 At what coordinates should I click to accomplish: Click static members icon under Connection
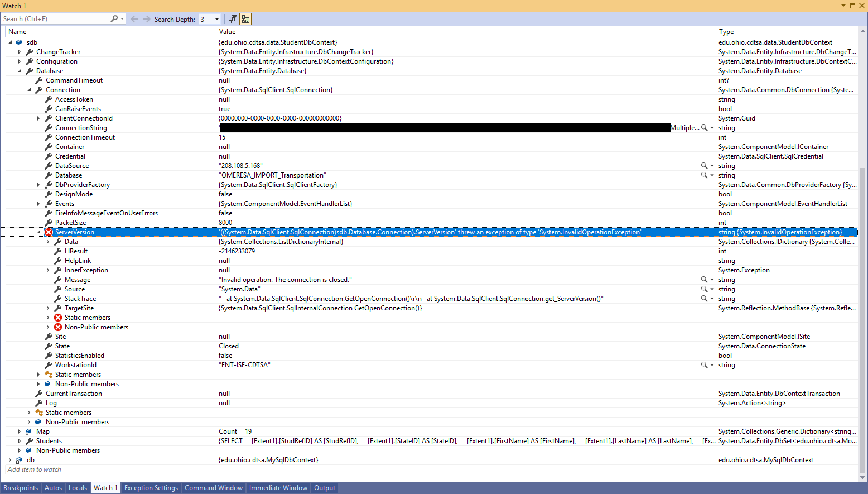(49, 375)
